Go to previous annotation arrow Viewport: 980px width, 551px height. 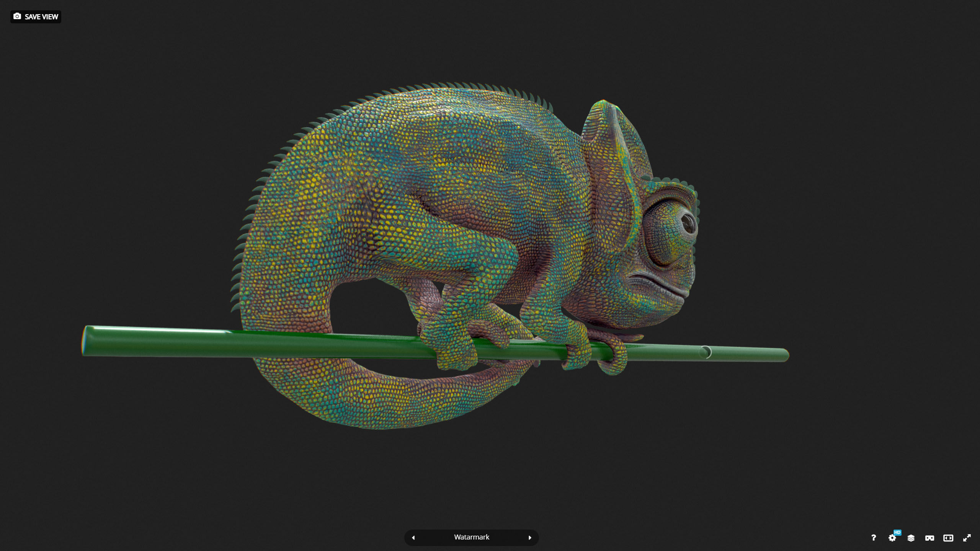tap(413, 538)
